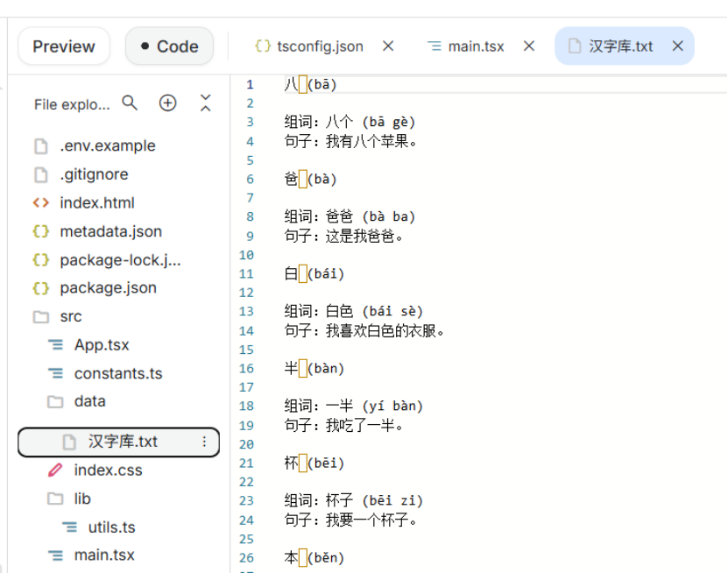
Task: Open utils.ts in the file tree
Action: pyautogui.click(x=112, y=527)
